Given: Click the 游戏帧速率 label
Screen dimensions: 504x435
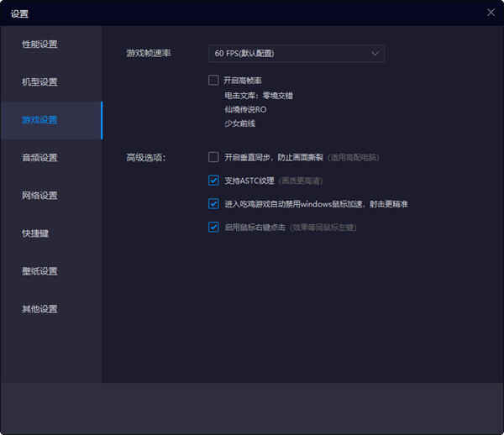Looking at the screenshot, I should pos(146,54).
